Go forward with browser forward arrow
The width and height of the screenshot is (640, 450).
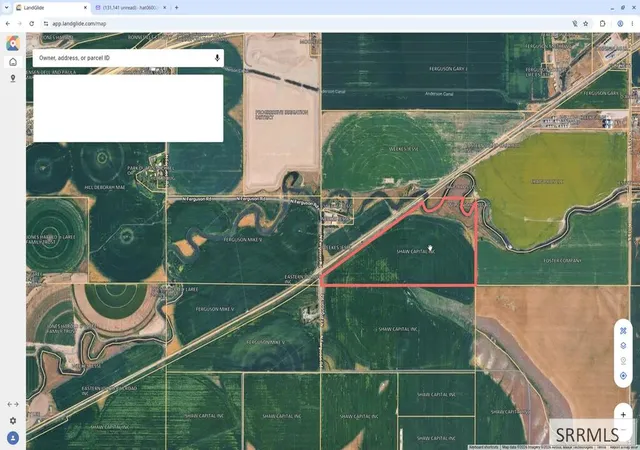click(x=19, y=24)
